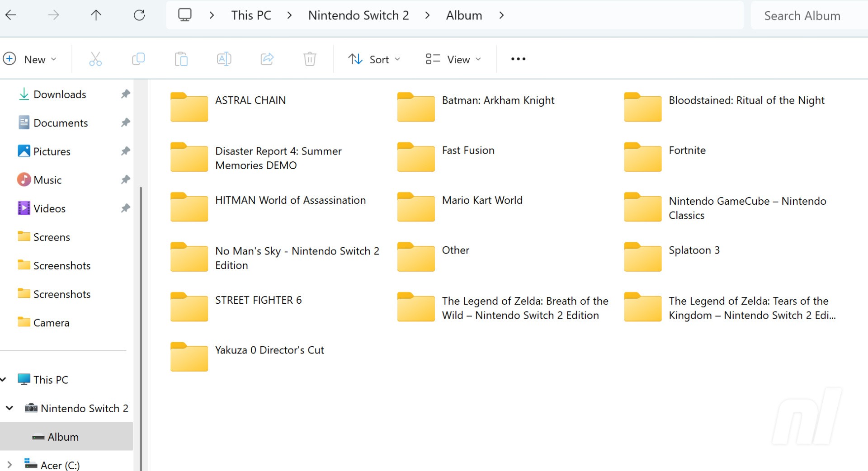Select Yakuza 0 Director's Cut folder
Viewport: 868px width, 471px height.
point(247,357)
